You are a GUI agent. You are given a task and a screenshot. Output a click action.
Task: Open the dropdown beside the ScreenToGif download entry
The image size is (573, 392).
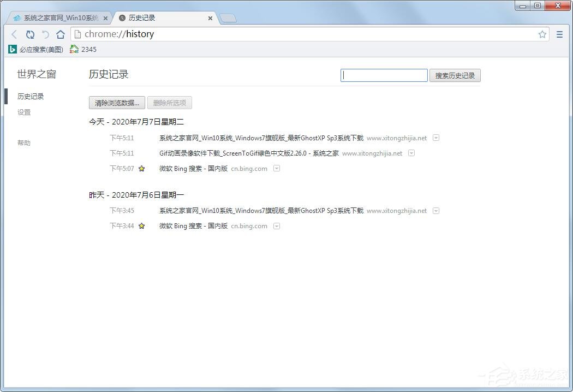click(x=411, y=153)
